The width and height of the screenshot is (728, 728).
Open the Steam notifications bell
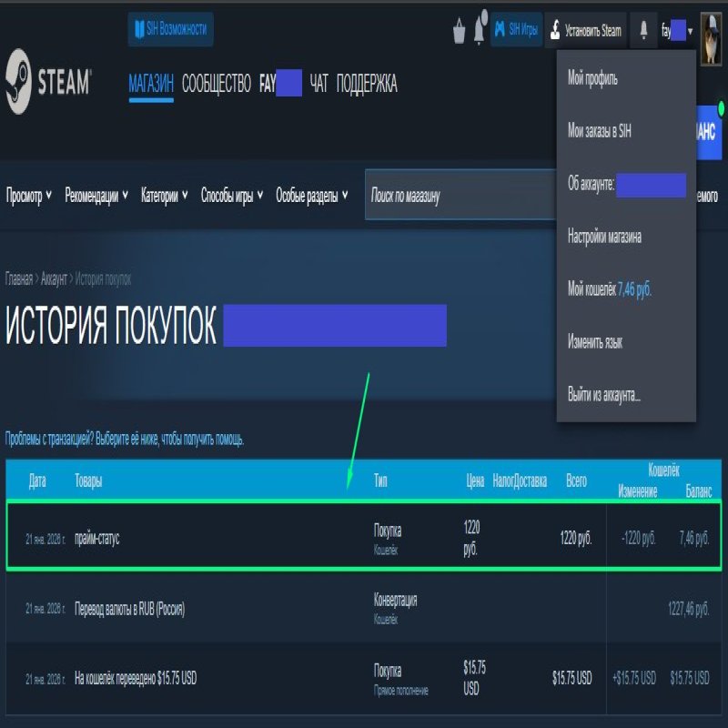coord(644,31)
